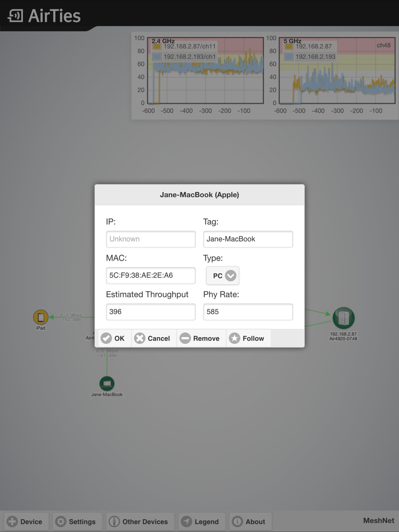
Task: Select the iPad device node icon
Action: [x=41, y=317]
